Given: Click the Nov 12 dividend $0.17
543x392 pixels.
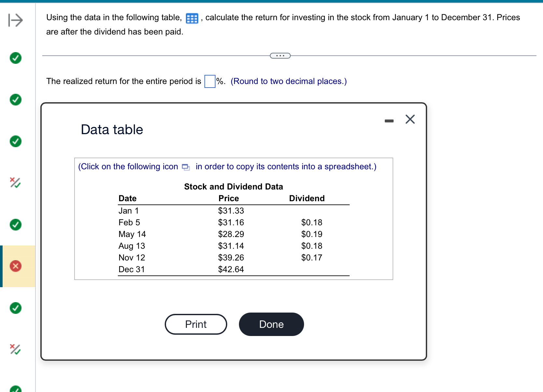Looking at the screenshot, I should tap(312, 258).
